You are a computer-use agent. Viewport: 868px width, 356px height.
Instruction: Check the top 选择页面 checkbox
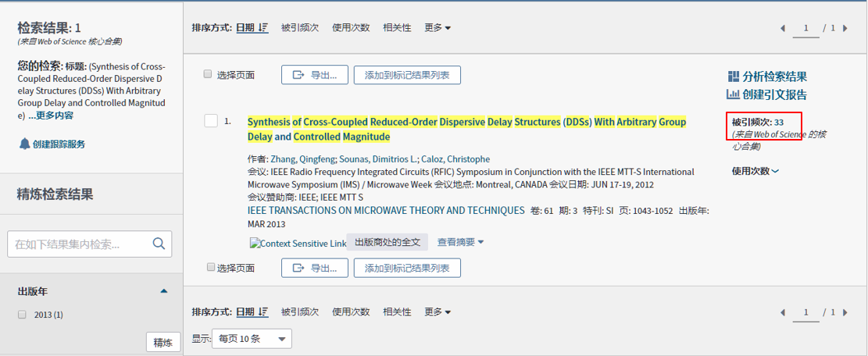(208, 74)
